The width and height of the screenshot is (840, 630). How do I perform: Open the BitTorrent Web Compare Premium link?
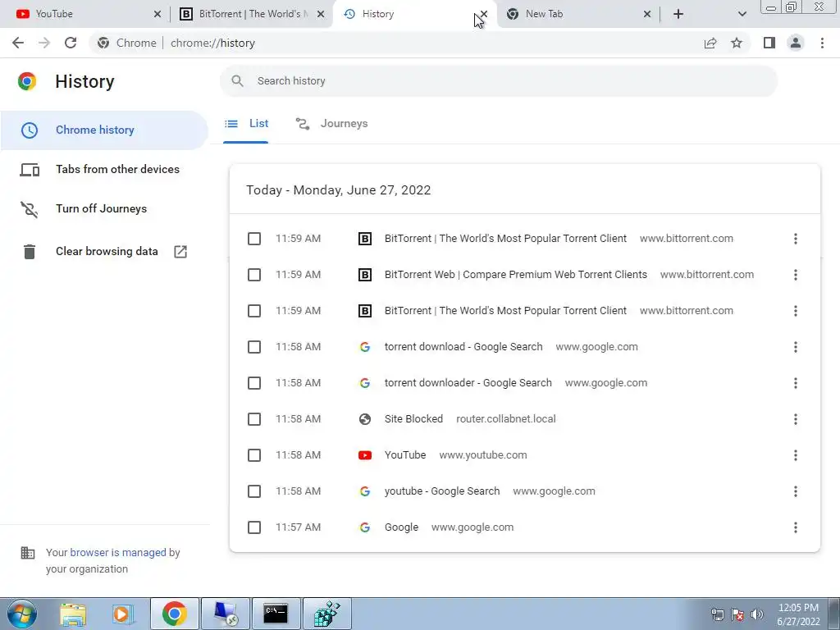tap(515, 275)
